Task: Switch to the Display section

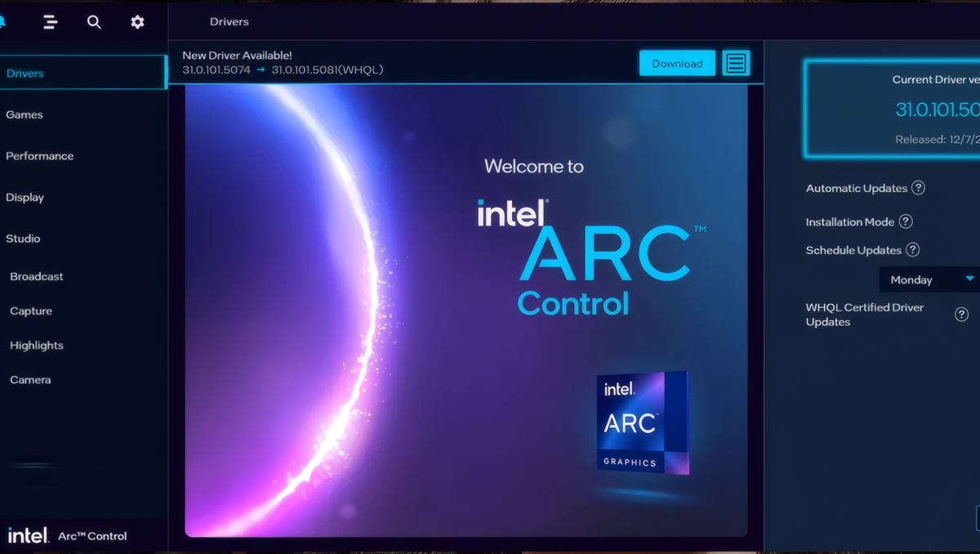Action: click(x=24, y=197)
